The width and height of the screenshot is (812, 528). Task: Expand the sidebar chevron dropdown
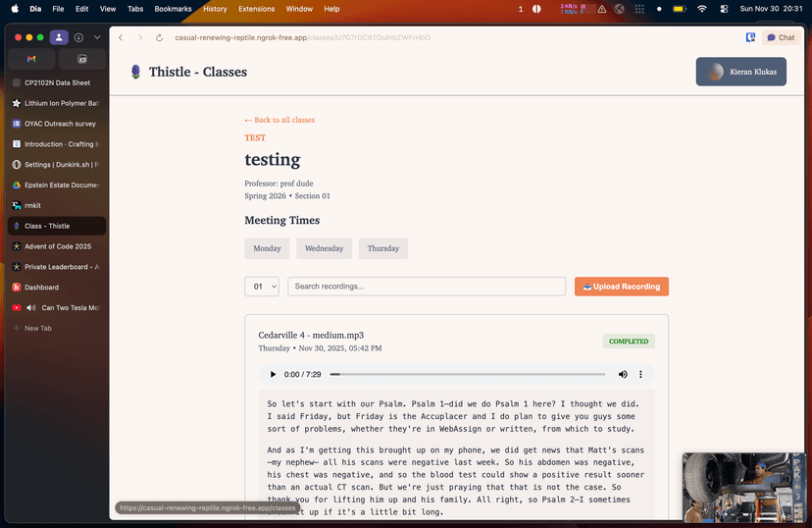[97, 37]
